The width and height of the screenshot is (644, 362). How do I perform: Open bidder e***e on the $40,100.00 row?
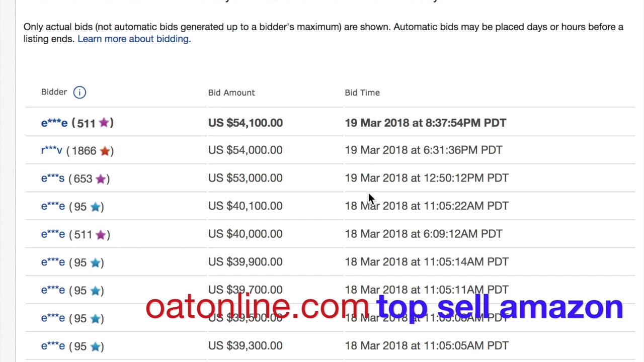click(53, 206)
